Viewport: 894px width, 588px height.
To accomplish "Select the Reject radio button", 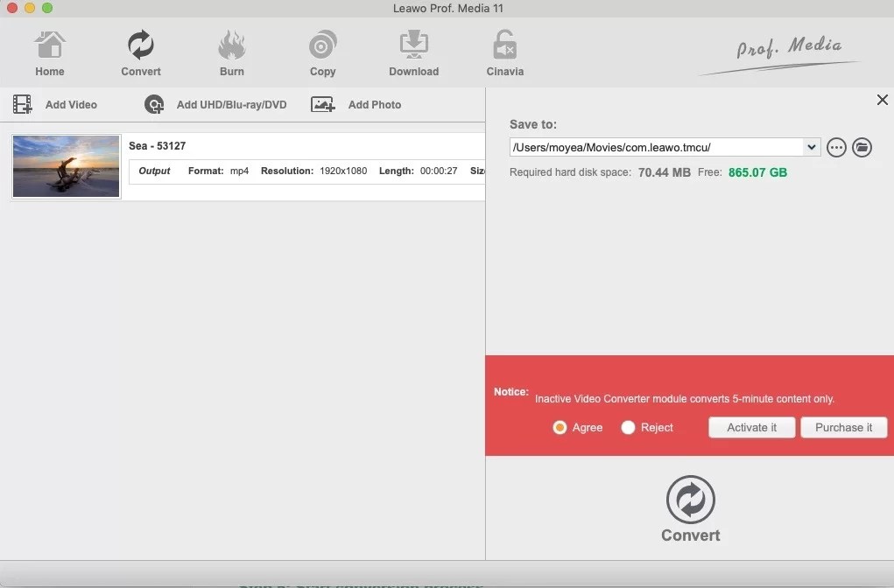I will coord(626,427).
